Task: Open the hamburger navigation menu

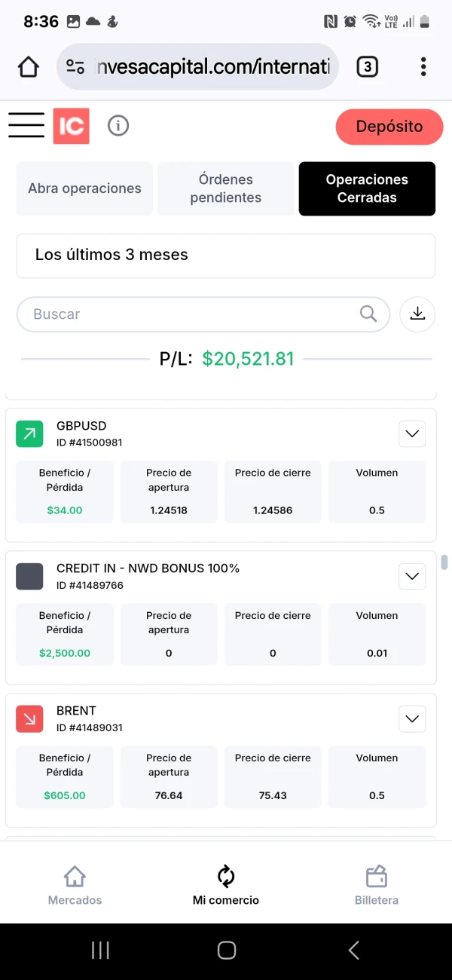Action: [x=26, y=125]
